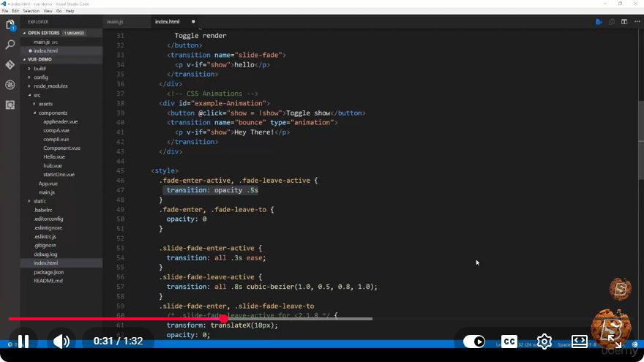Click the split editor icon
This screenshot has width=644, height=362.
click(x=624, y=22)
